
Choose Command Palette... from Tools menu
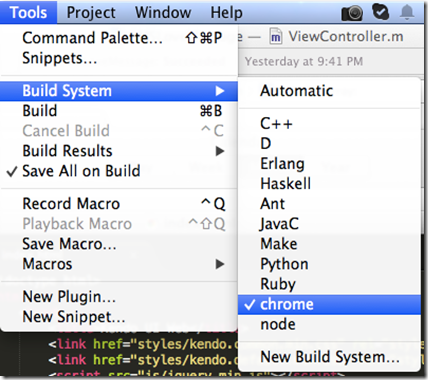coord(119,38)
